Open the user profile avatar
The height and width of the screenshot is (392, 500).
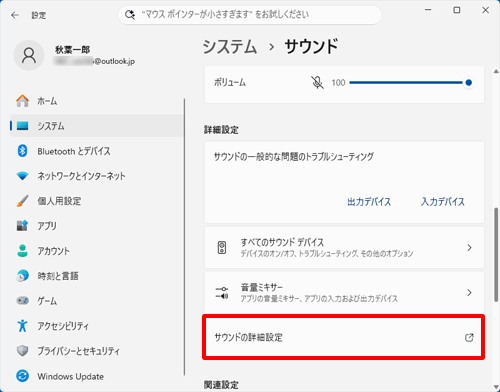point(29,55)
